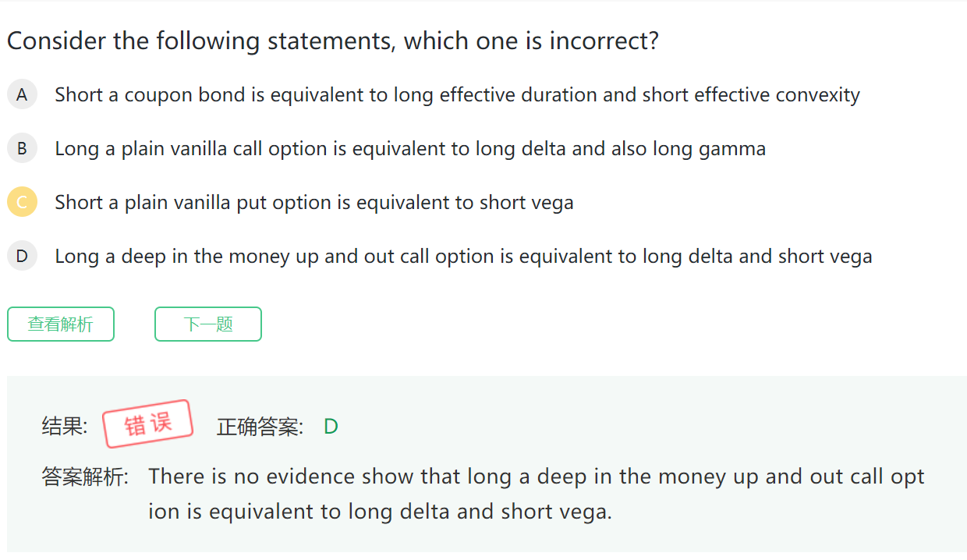Image resolution: width=967 pixels, height=560 pixels.
Task: Click the 答案解析 label
Action: click(x=85, y=477)
